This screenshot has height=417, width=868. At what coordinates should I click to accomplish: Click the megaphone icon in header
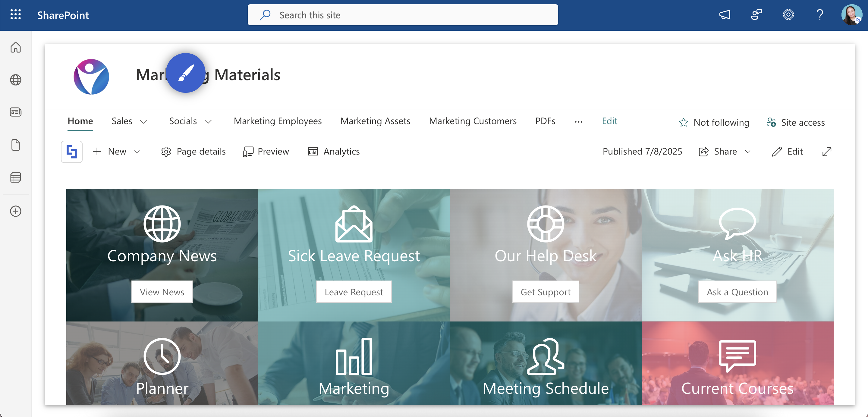pyautogui.click(x=725, y=15)
